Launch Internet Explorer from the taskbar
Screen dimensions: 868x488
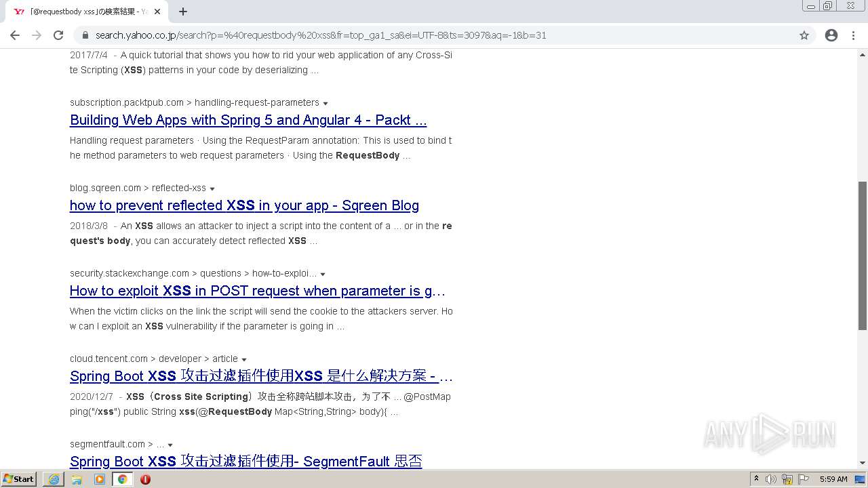(54, 479)
